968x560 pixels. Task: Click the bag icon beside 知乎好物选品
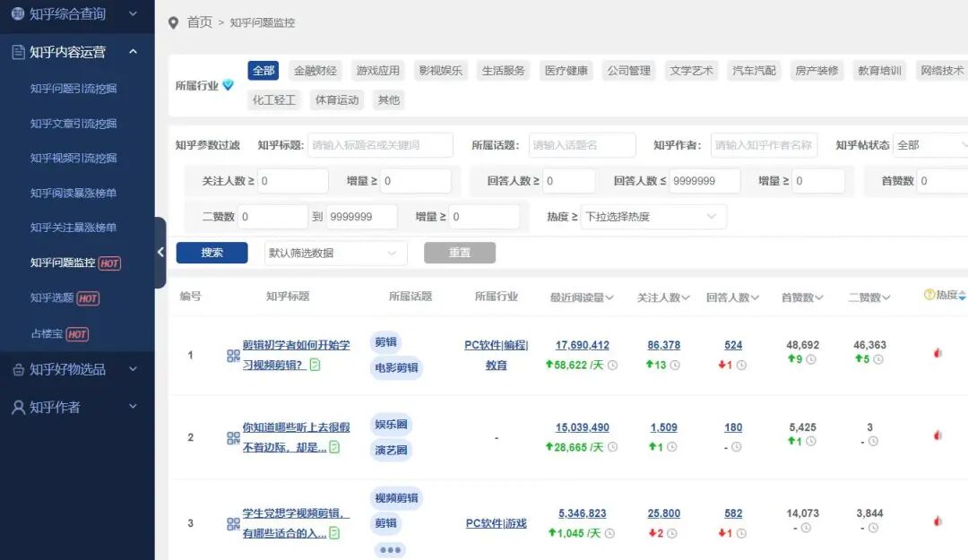click(x=19, y=370)
